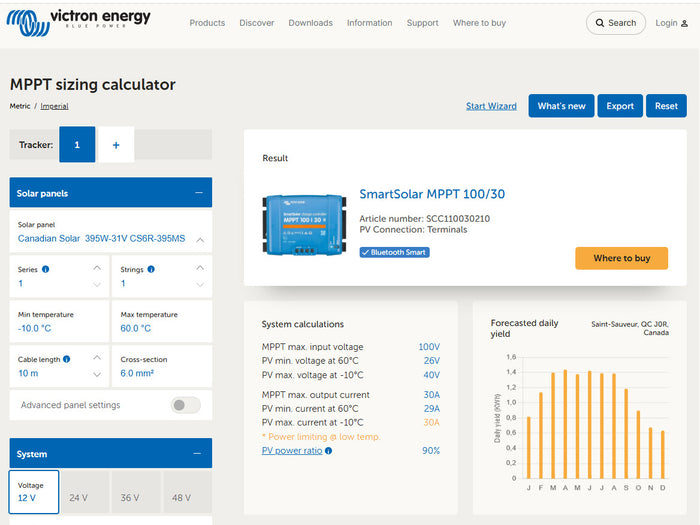Click the Where to buy orange button
Screen dimensions: 700x525
[x=621, y=258]
